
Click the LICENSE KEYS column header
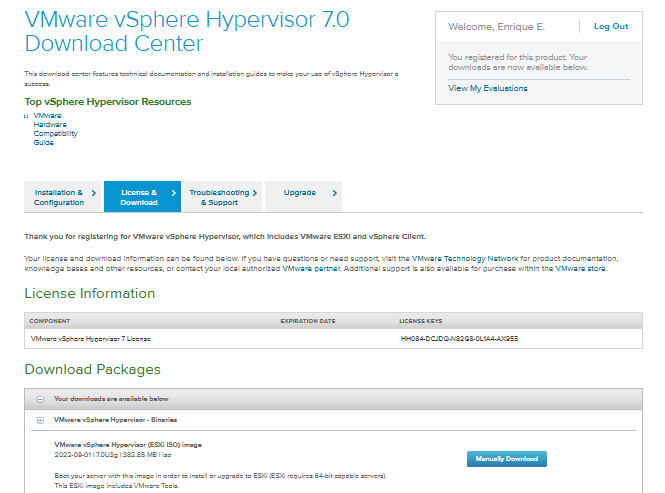pyautogui.click(x=421, y=321)
